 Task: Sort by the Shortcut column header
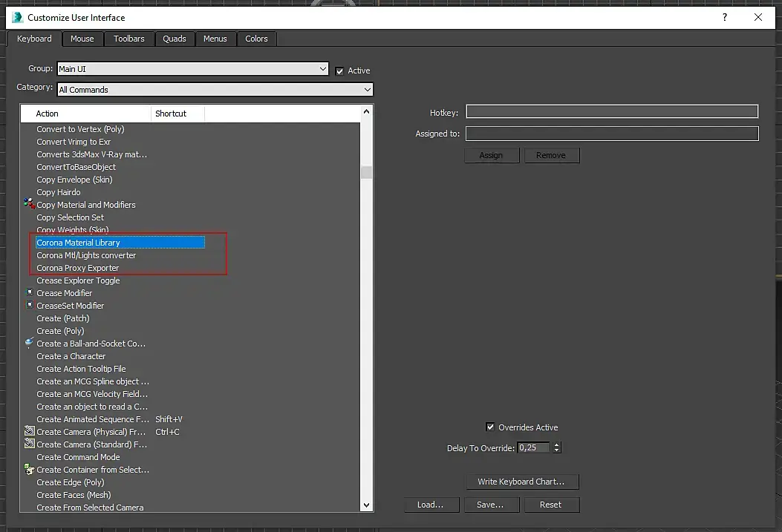[177, 114]
